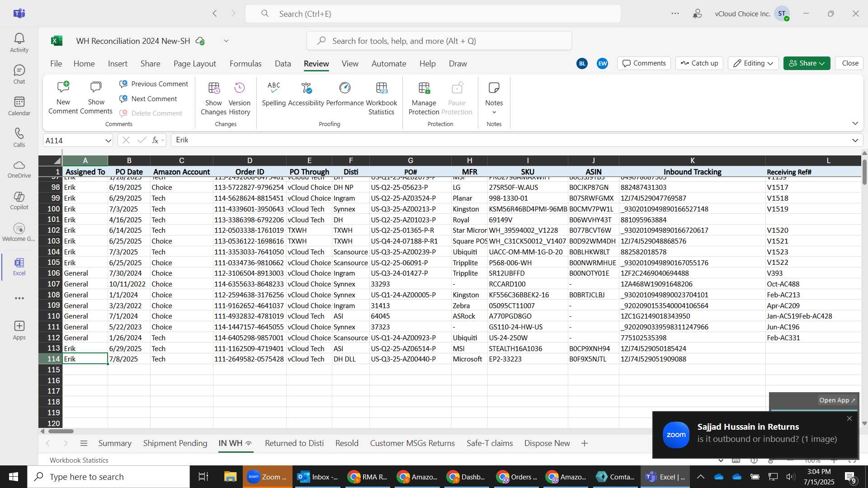868x488 pixels.
Task: Open Zoom from taskbar
Action: tap(267, 477)
